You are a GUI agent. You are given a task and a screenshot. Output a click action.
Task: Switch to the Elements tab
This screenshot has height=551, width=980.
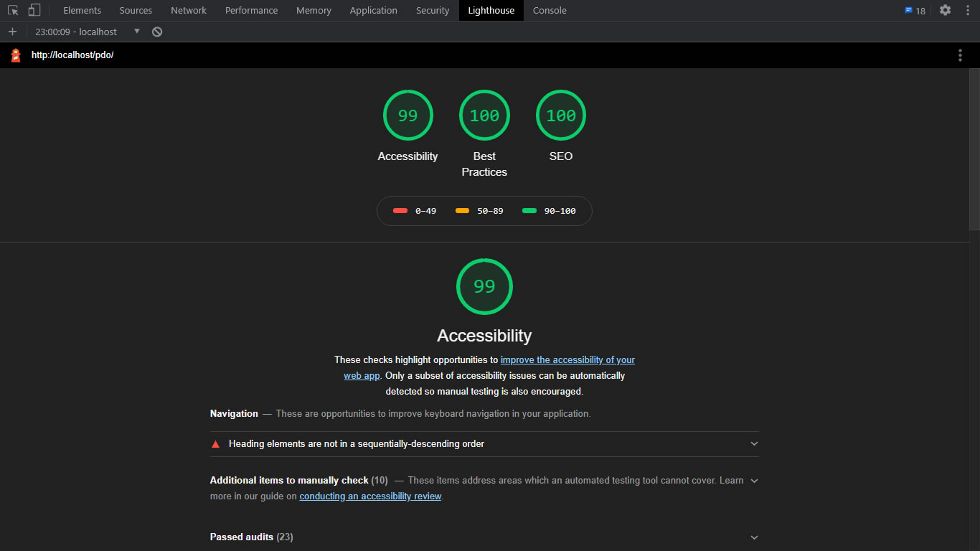coord(82,10)
